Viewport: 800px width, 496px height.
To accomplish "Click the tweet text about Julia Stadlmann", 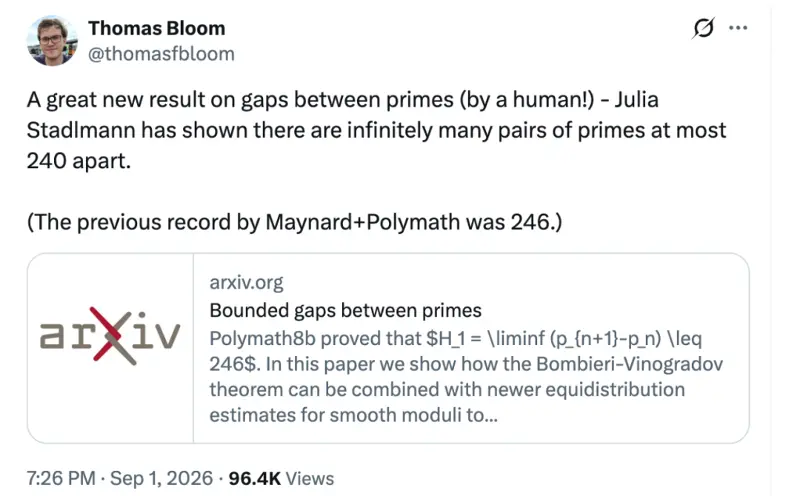I will 376,130.
